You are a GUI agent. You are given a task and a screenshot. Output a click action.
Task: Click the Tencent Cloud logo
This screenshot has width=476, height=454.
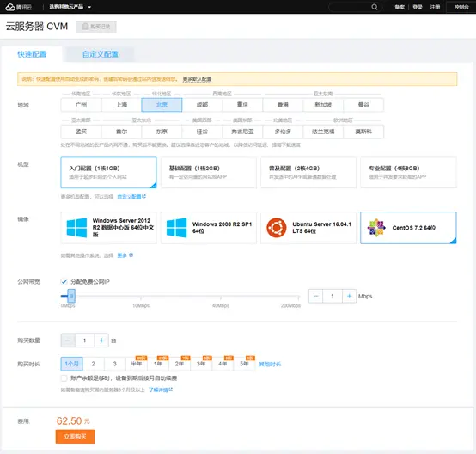pos(19,7)
